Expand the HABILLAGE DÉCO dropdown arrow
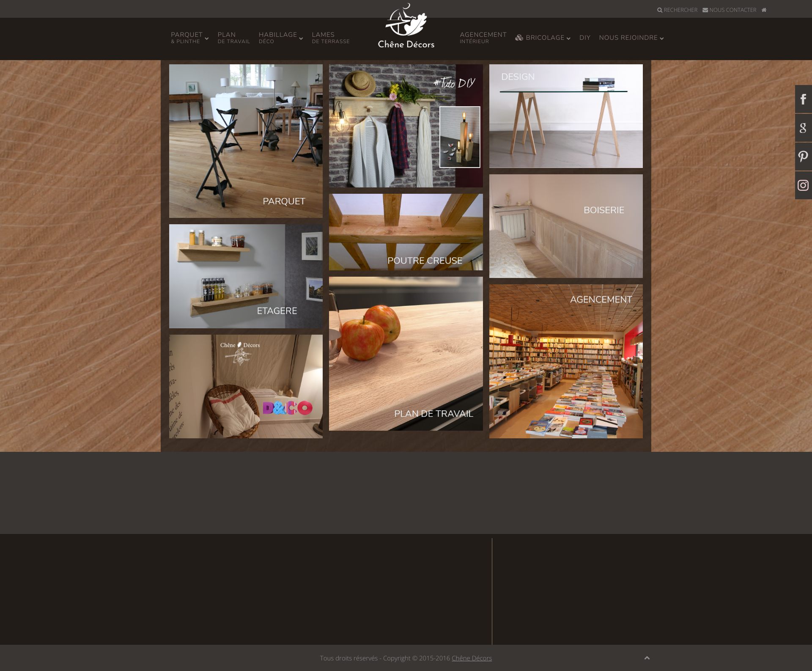The width and height of the screenshot is (812, 671). tap(301, 38)
